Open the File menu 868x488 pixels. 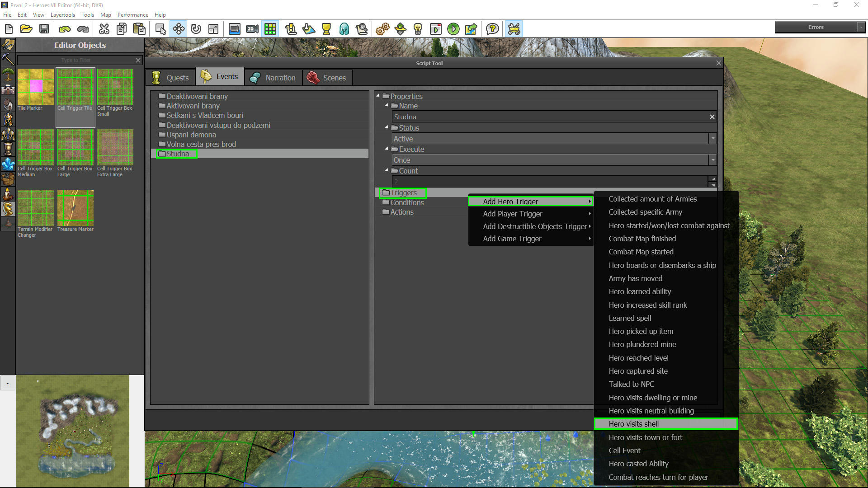(x=7, y=15)
